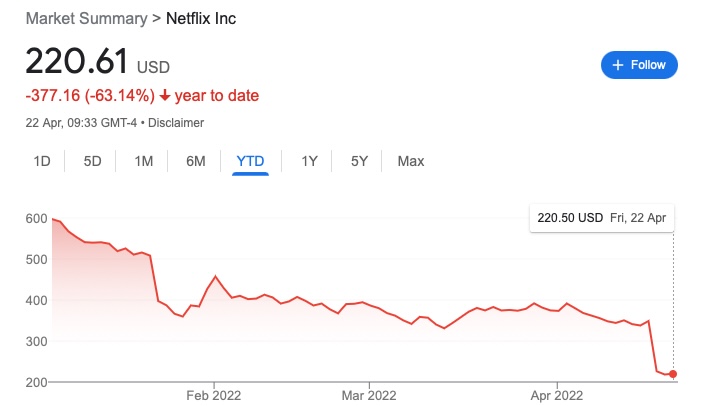
Task: Select the YTD range tab
Action: pos(250,161)
